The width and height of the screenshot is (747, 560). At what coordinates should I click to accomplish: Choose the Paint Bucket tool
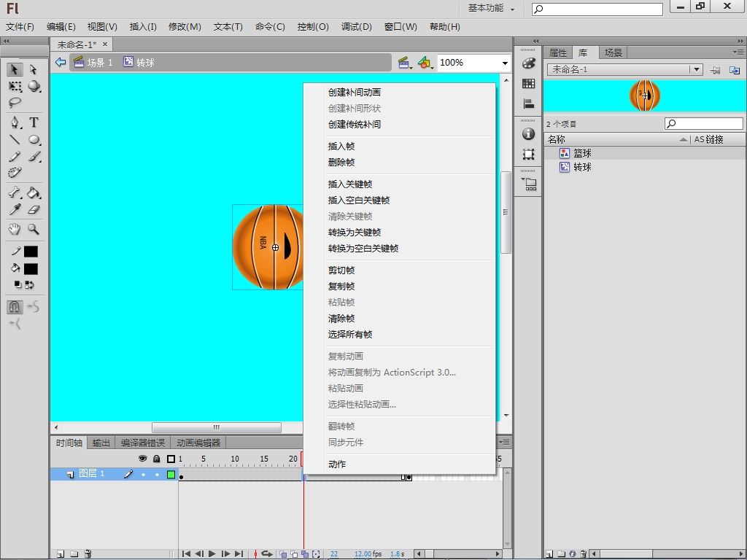click(x=34, y=193)
